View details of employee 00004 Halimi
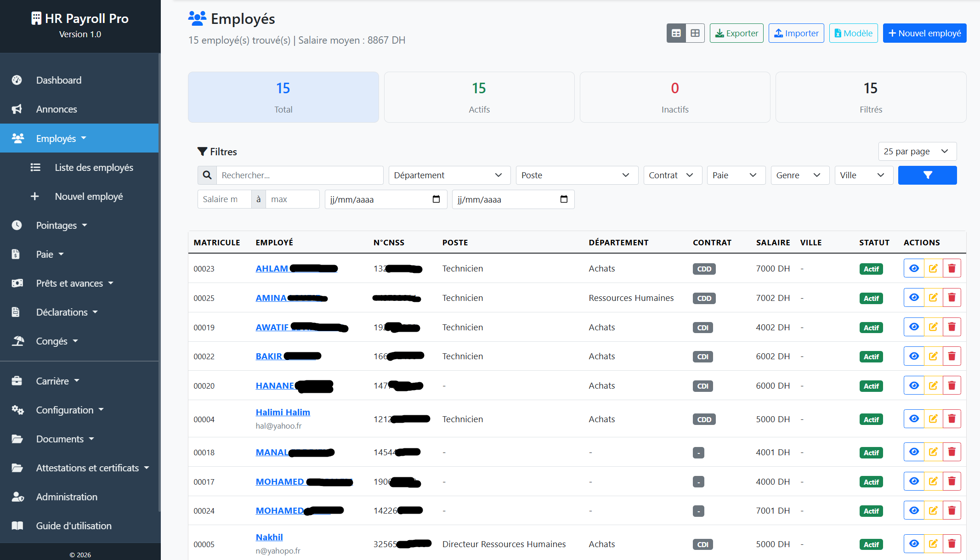Viewport: 980px width, 560px height. coord(914,419)
